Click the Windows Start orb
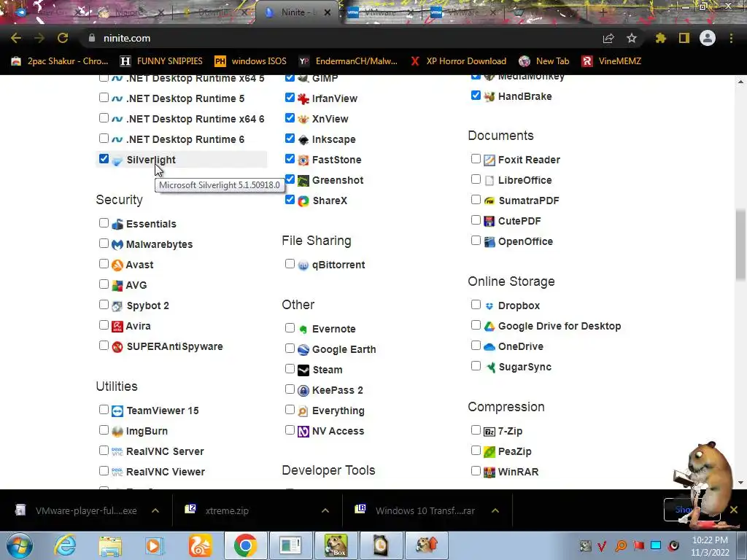The height and width of the screenshot is (560, 747). [x=20, y=545]
